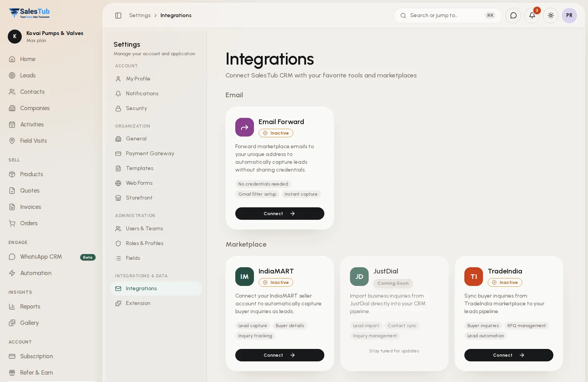The width and height of the screenshot is (588, 382).
Task: Click the SalesTub logo
Action: (30, 13)
